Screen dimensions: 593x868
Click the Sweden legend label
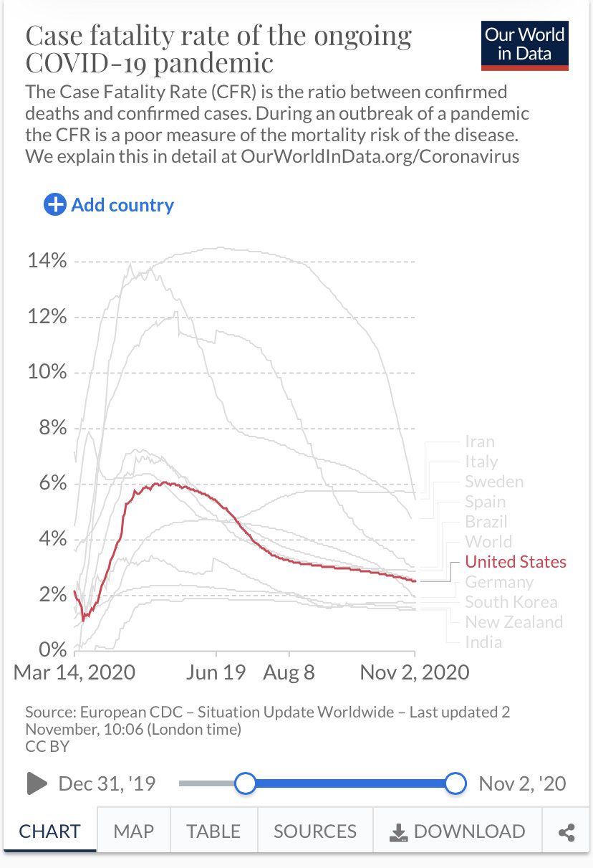click(x=494, y=482)
